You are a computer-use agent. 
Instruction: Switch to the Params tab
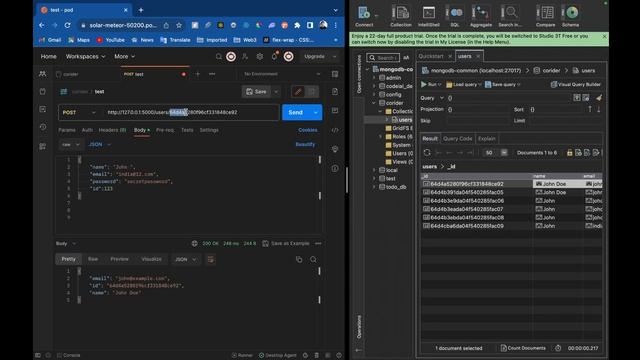click(x=67, y=130)
